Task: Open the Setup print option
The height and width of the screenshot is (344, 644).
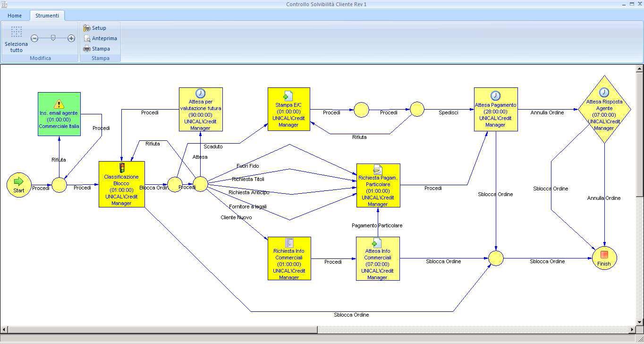Action: pos(95,28)
